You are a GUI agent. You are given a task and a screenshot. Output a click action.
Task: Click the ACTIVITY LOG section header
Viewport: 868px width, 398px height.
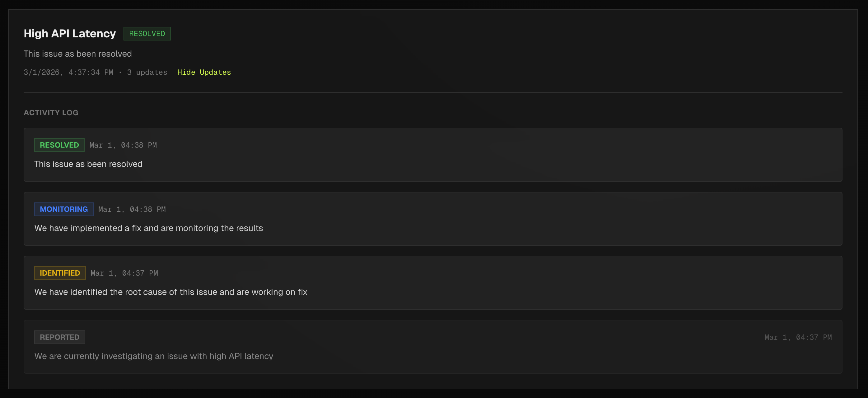coord(51,113)
